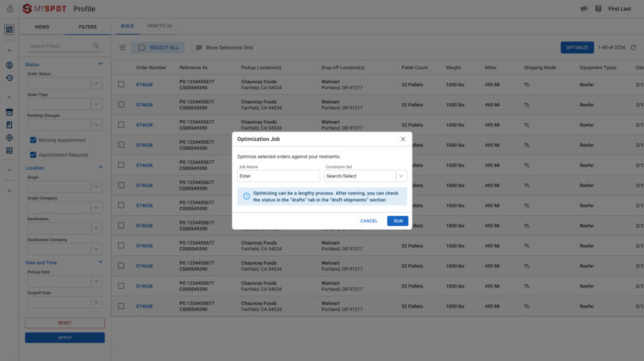Click the Drop off Location(s) column header

click(343, 68)
